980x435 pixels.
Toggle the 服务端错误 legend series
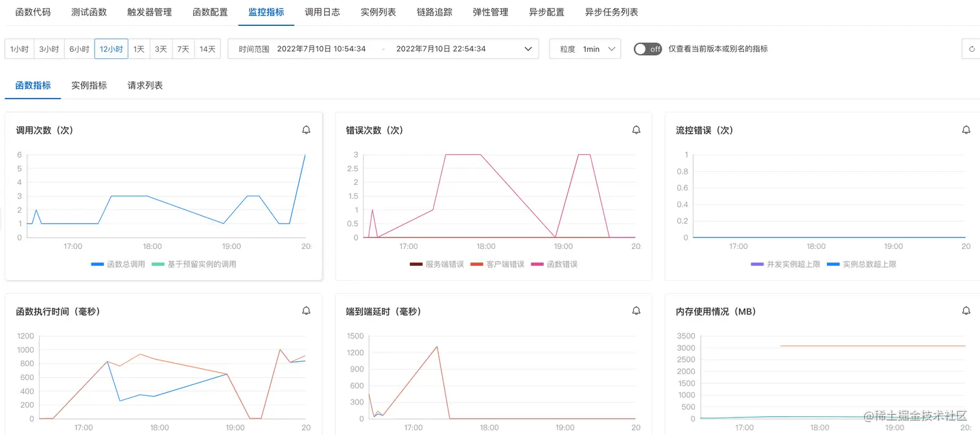pos(437,265)
